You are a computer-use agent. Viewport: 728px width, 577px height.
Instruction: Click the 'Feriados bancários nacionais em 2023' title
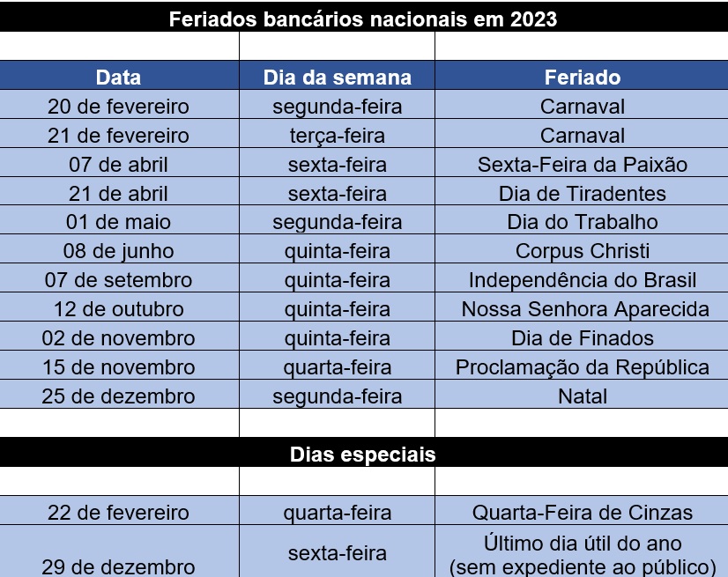pos(363,18)
